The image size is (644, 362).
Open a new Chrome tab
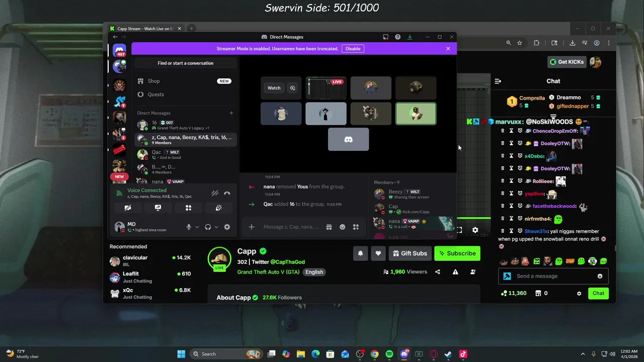[191, 29]
